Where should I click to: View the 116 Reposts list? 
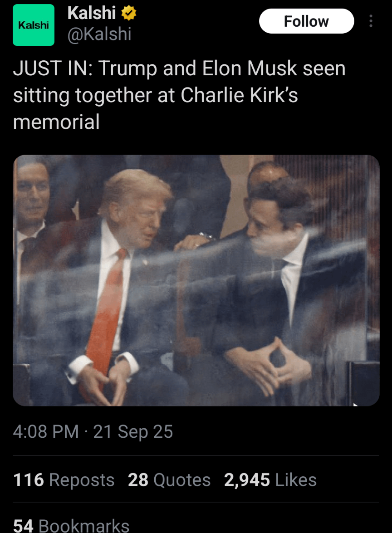coord(64,479)
